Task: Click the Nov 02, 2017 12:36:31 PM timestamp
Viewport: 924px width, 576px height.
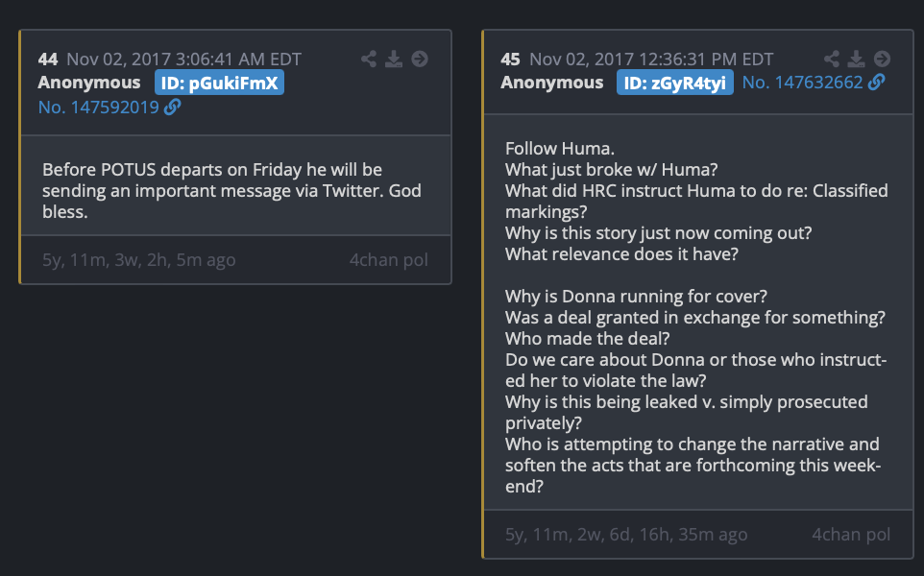Action: tap(652, 60)
